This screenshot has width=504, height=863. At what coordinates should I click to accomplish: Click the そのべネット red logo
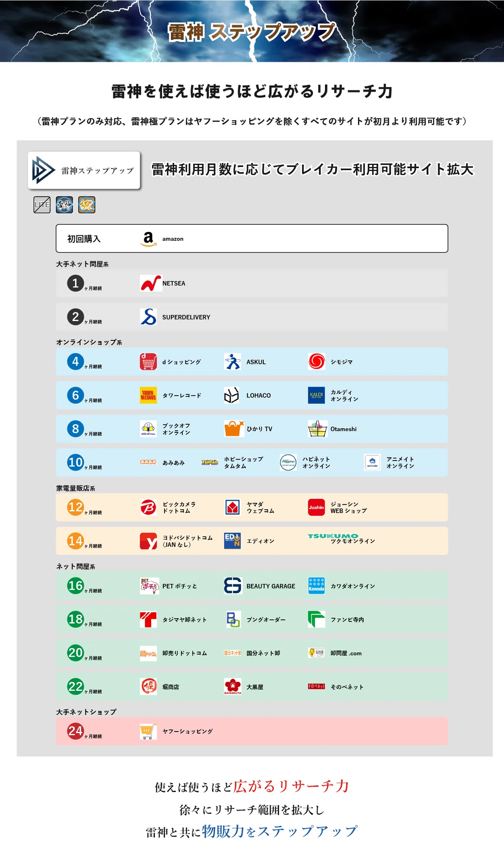[x=316, y=687]
